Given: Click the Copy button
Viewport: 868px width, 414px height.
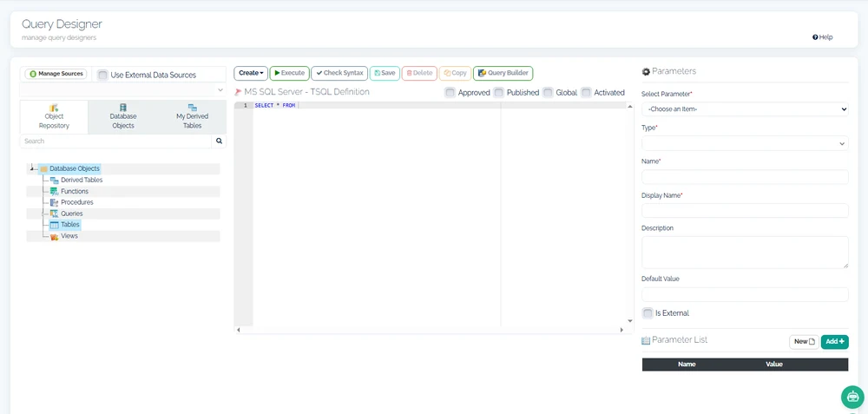Looking at the screenshot, I should [455, 73].
